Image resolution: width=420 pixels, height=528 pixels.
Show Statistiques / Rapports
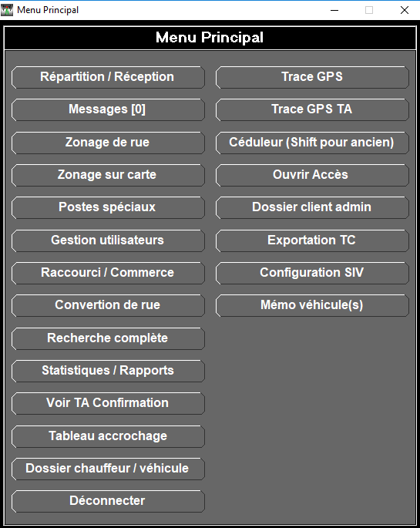click(108, 371)
